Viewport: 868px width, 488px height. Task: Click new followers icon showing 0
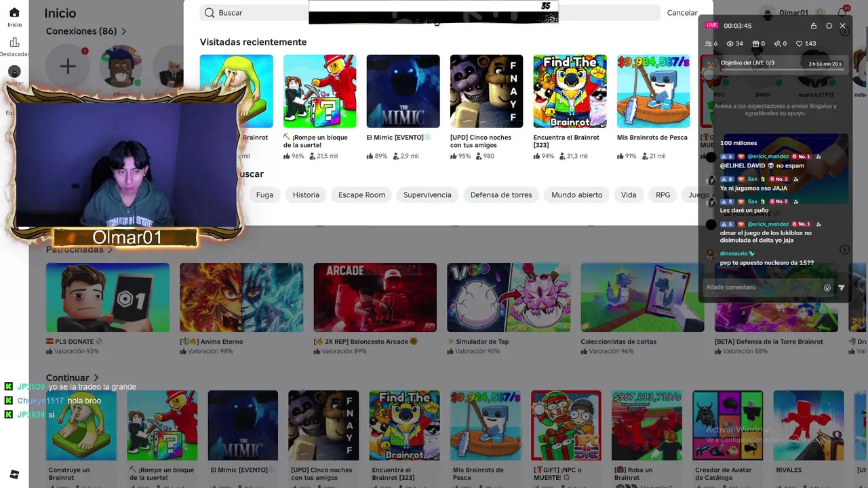[x=777, y=43]
